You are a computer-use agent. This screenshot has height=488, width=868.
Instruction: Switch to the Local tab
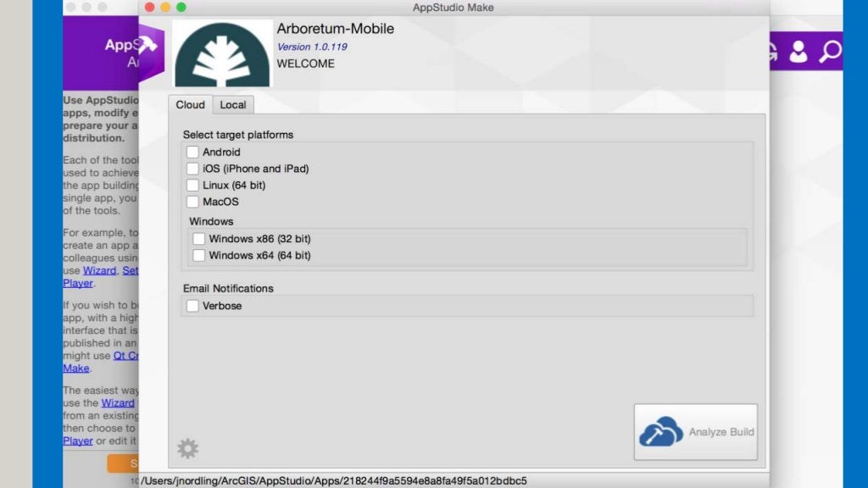[233, 104]
